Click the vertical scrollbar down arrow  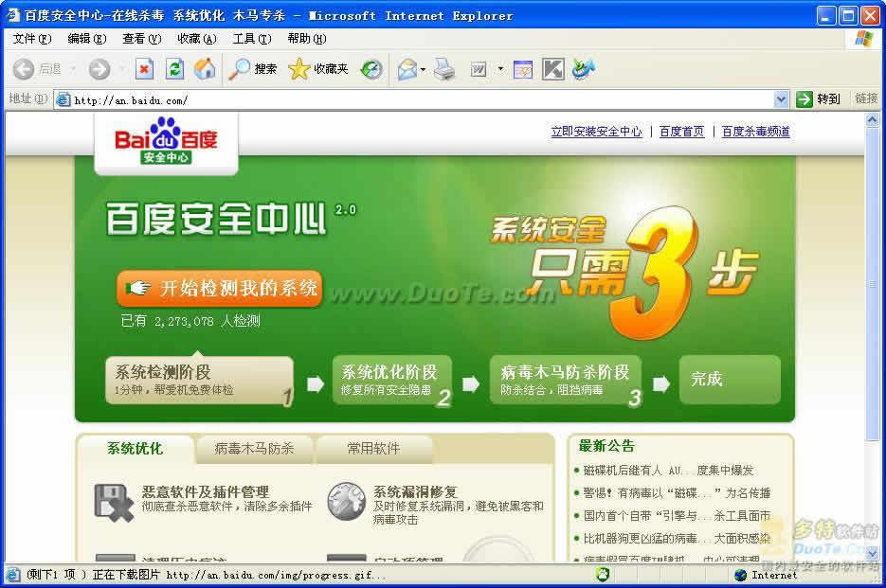[x=872, y=554]
